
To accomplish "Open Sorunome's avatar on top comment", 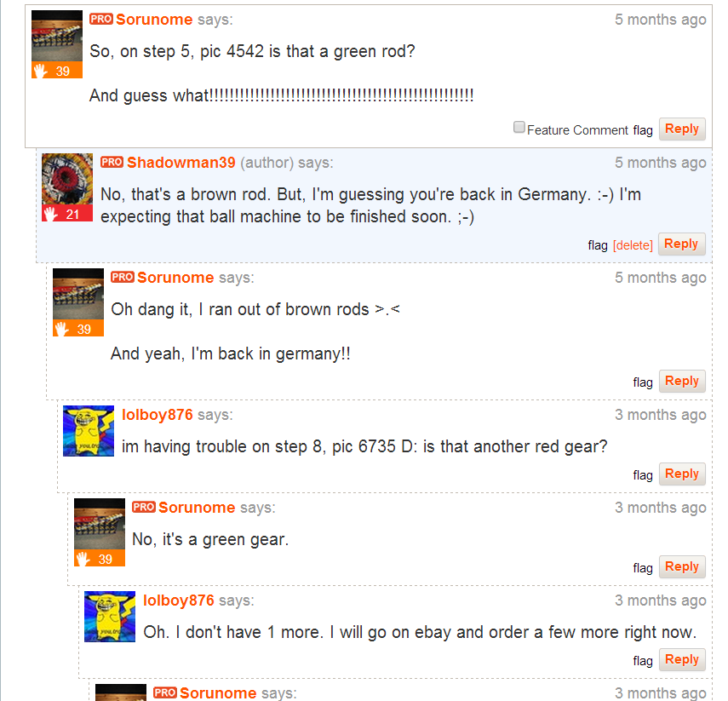I will coord(57,36).
